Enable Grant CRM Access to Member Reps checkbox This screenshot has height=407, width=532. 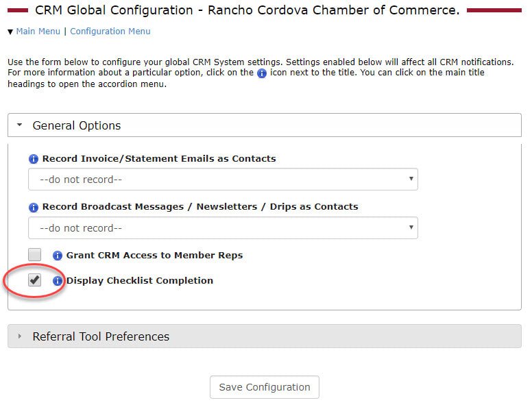click(x=34, y=254)
